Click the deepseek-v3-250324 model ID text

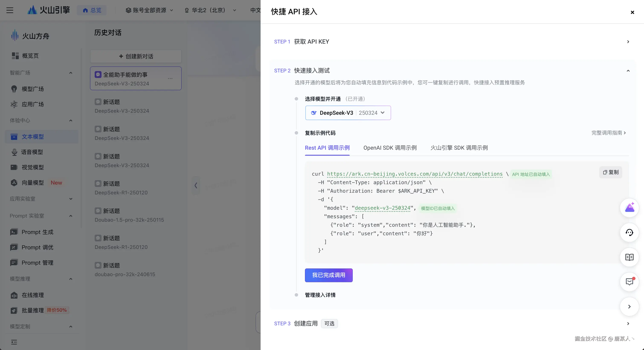[x=382, y=208]
